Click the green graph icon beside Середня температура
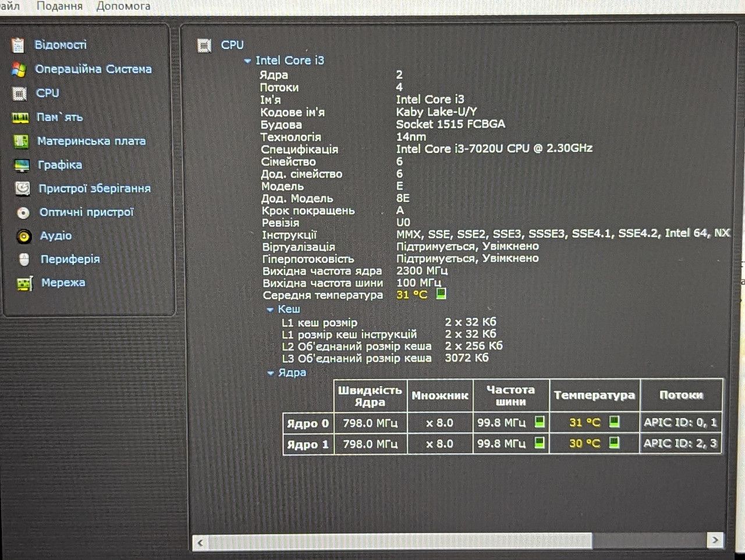Screen dimensions: 745x560 (441, 293)
